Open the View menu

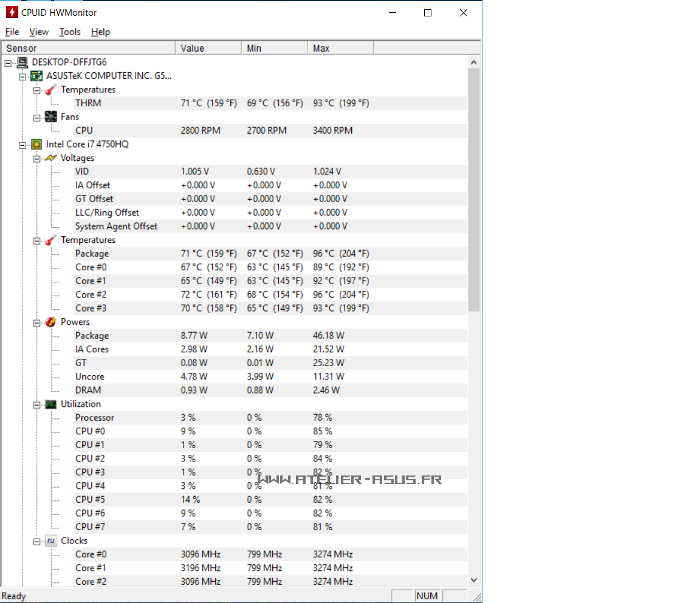(39, 32)
